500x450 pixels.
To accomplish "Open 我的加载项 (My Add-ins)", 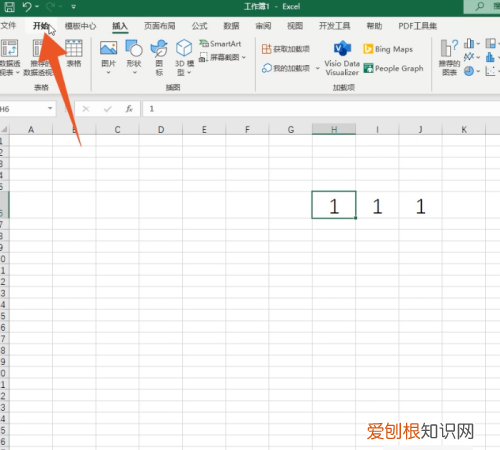I will [x=286, y=68].
